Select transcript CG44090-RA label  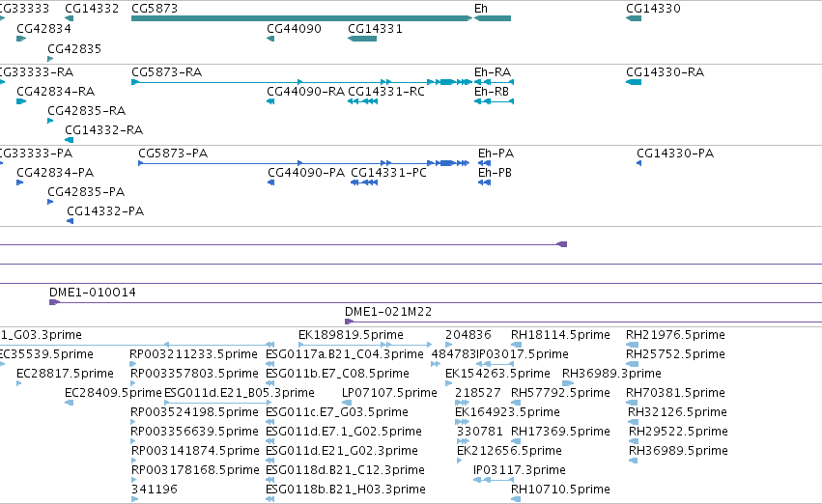tap(305, 92)
